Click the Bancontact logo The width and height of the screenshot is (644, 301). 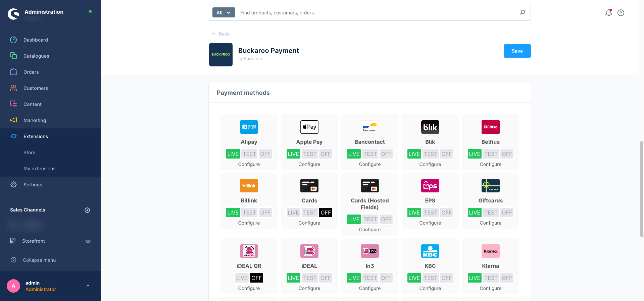[370, 127]
